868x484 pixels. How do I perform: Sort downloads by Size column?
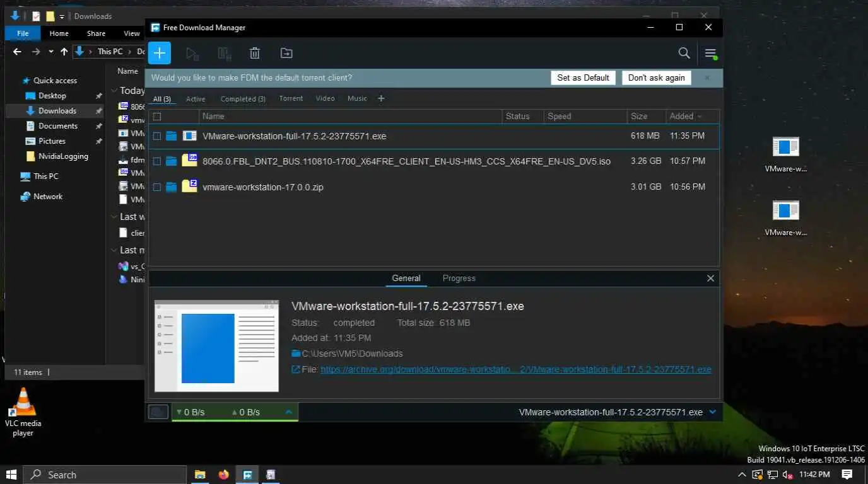(x=639, y=117)
